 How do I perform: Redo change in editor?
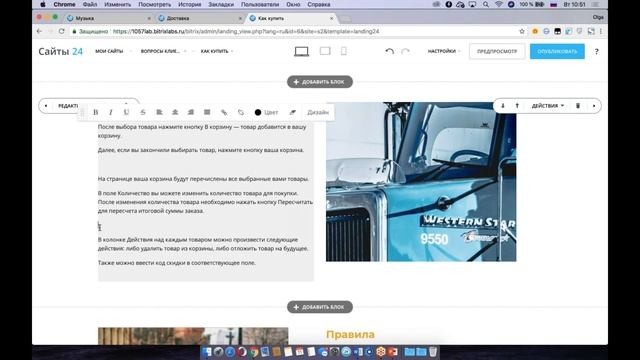click(x=405, y=51)
